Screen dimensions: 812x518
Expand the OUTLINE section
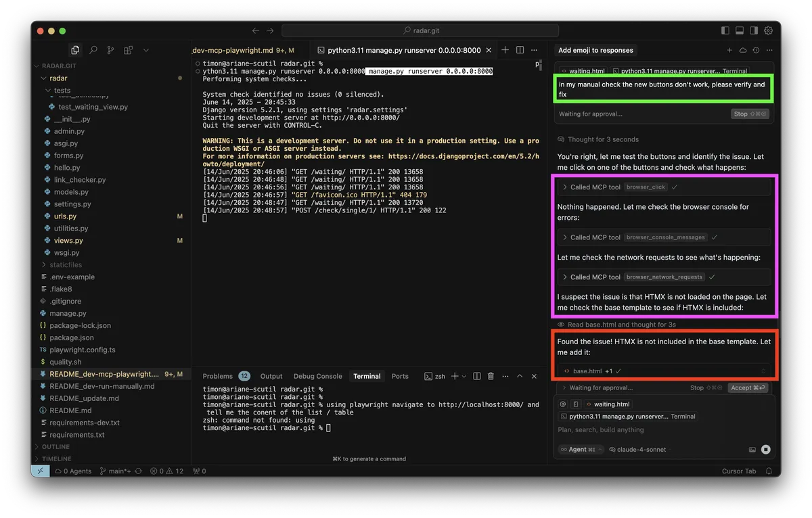(x=53, y=446)
